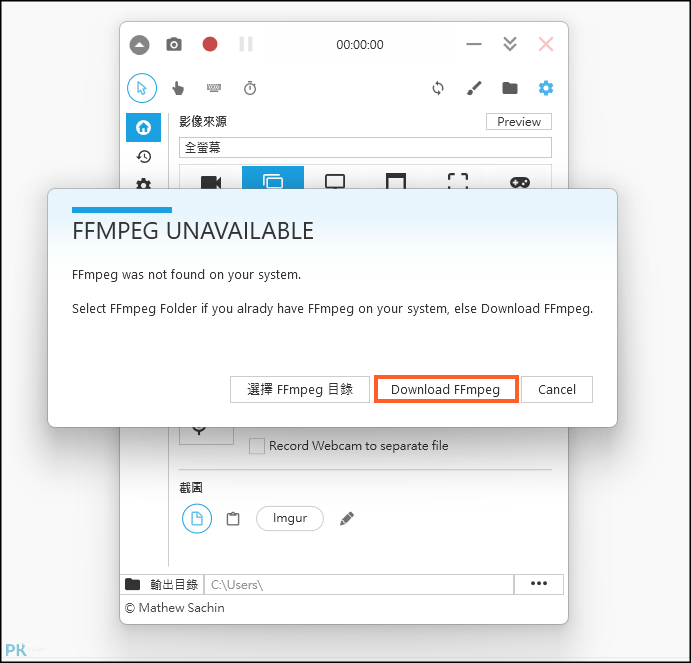This screenshot has width=691, height=663.
Task: Click the refresh arrows icon
Action: point(438,88)
